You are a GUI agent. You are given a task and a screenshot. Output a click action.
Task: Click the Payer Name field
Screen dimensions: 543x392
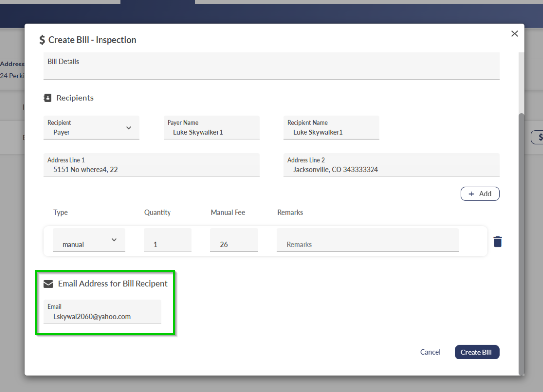click(211, 128)
